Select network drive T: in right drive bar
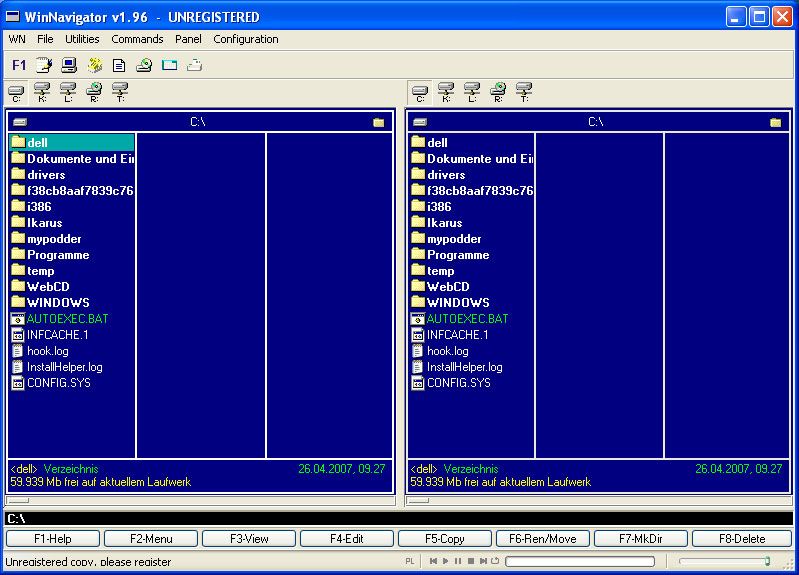Viewport: 799px width, 575px height. 524,93
